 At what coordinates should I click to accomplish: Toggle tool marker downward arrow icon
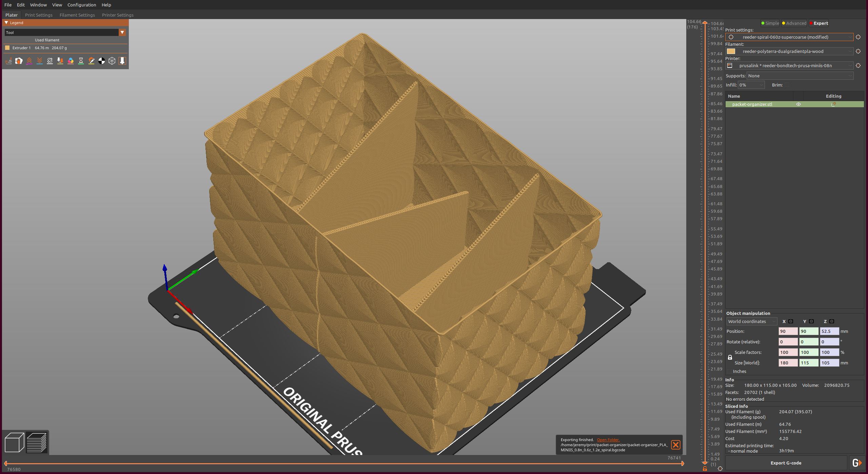pos(122,61)
